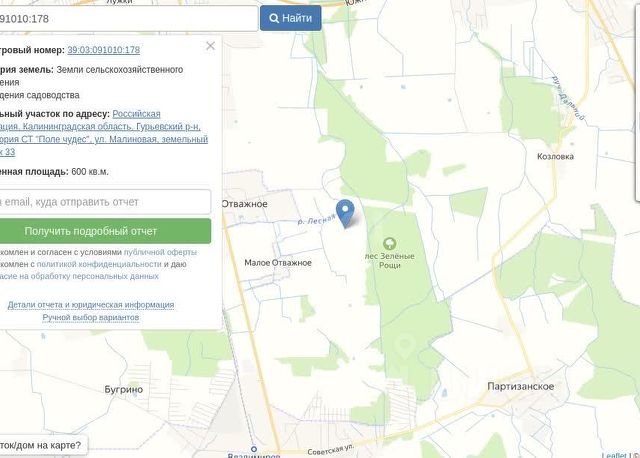Click the ток/дом на карте? prompt
The width and height of the screenshot is (640, 458).
(43, 445)
